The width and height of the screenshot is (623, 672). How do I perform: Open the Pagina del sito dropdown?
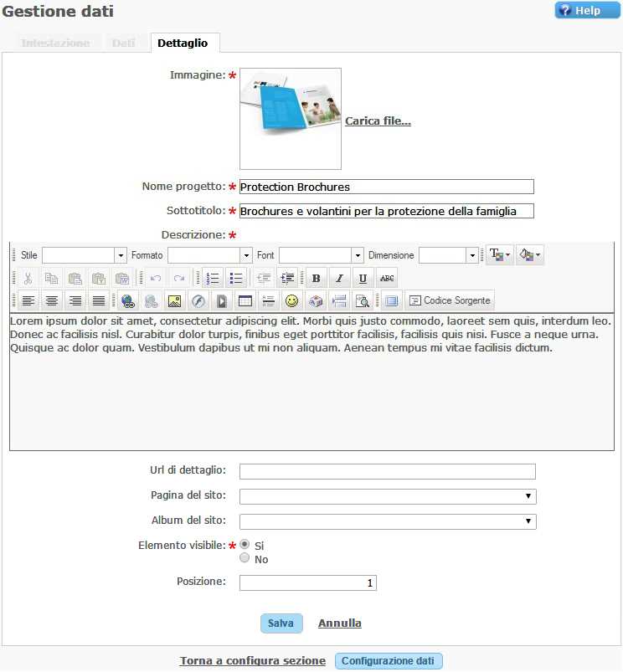coord(387,496)
